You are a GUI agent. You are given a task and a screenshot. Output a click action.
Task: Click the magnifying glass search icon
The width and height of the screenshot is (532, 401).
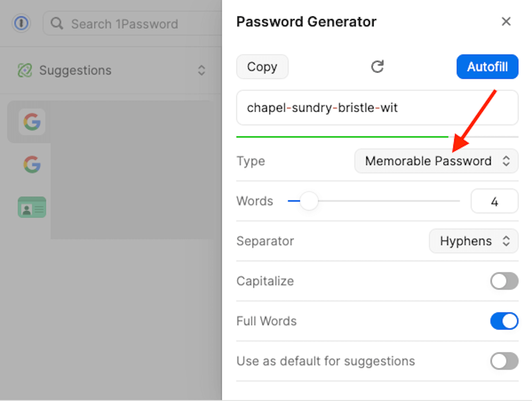pos(56,23)
